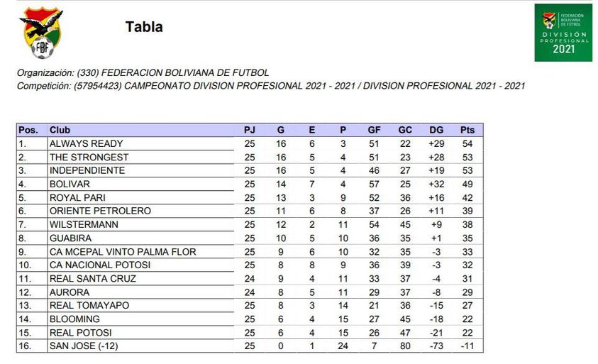The height and width of the screenshot is (364, 598).
Task: Click the WILSTERMANN club name
Action: [x=84, y=224]
